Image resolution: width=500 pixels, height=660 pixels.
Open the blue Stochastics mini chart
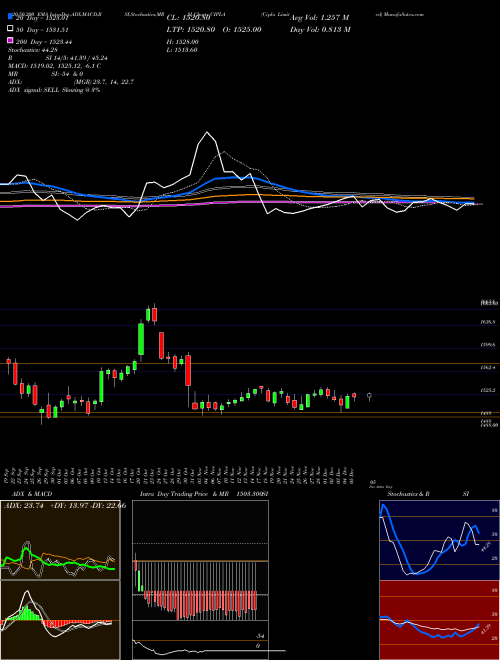[439, 540]
